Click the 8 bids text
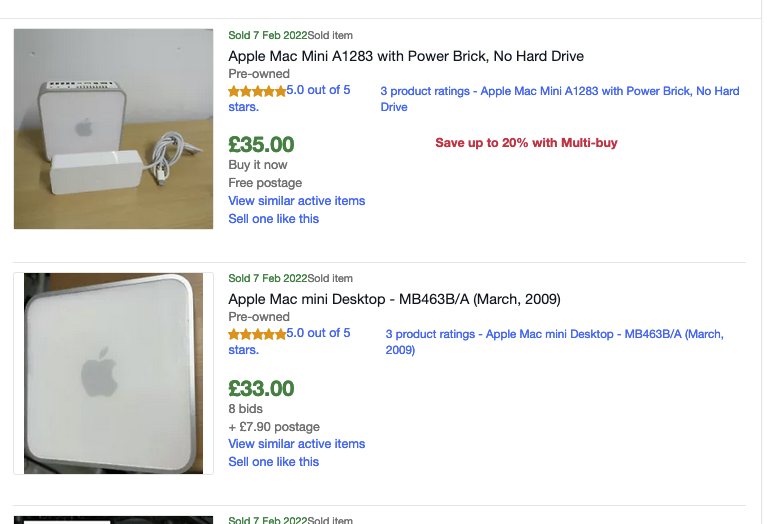The height and width of the screenshot is (524, 767). [x=246, y=409]
